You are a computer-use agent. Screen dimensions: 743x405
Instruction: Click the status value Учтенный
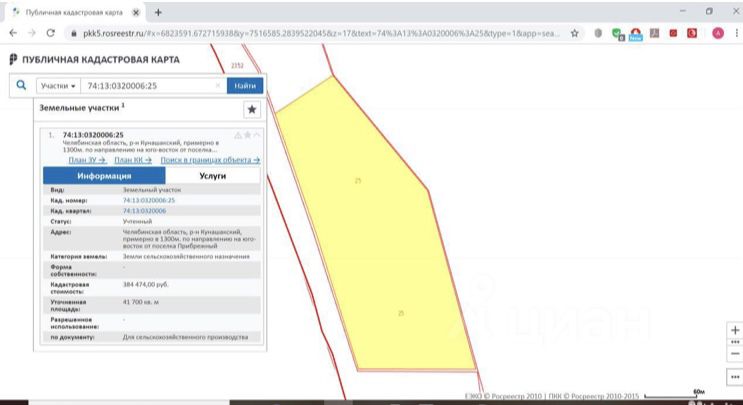137,221
